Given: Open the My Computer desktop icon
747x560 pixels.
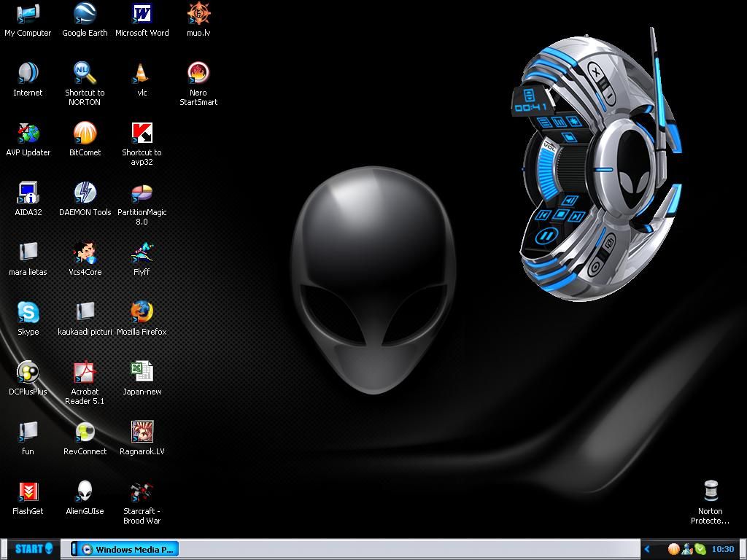Looking at the screenshot, I should pyautogui.click(x=28, y=21).
